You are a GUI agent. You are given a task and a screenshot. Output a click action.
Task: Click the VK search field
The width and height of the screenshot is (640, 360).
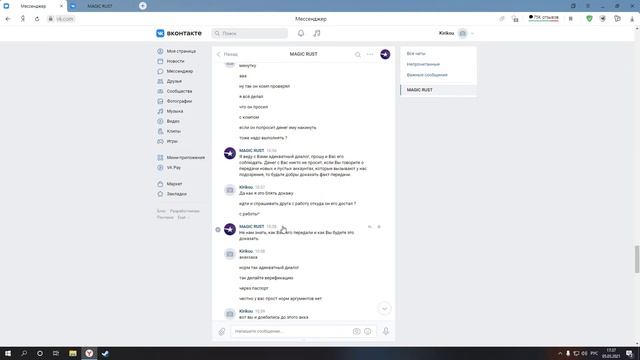point(250,33)
